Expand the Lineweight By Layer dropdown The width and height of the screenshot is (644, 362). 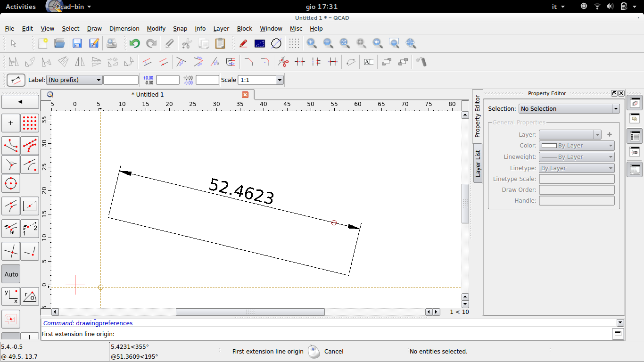point(577,157)
